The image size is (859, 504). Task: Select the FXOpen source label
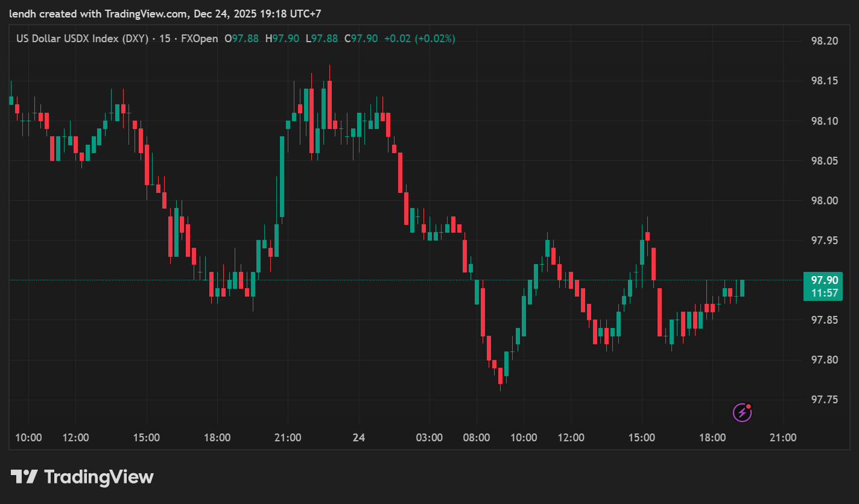click(x=199, y=39)
